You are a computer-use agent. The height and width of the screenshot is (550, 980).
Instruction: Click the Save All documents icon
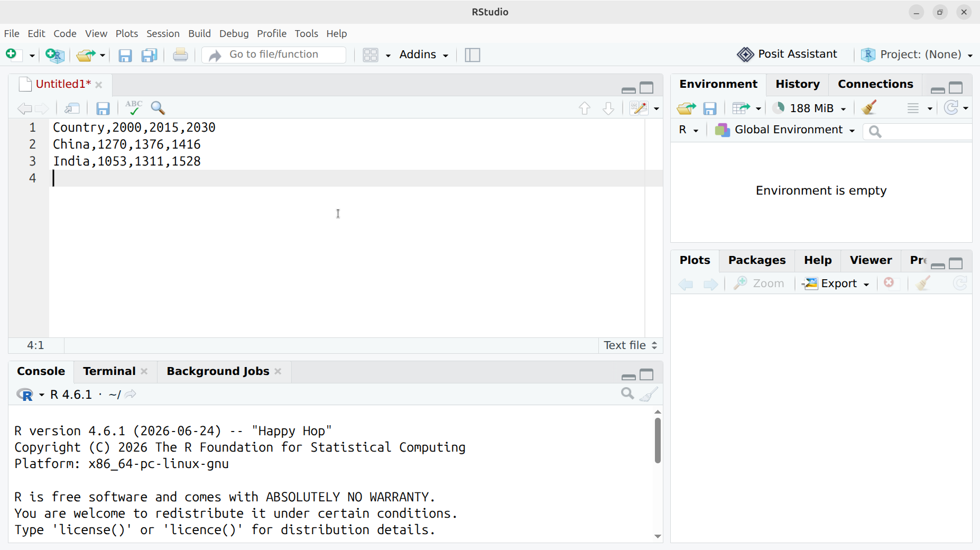[x=150, y=55]
